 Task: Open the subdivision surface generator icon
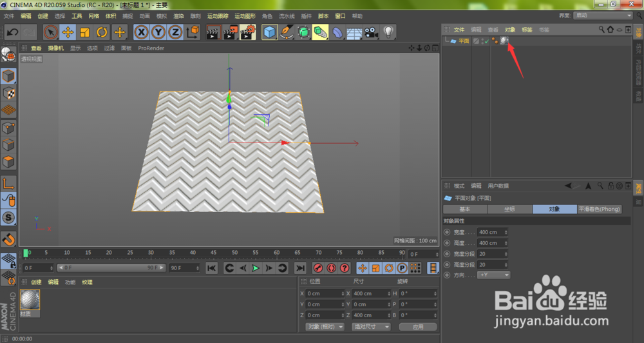pos(303,32)
